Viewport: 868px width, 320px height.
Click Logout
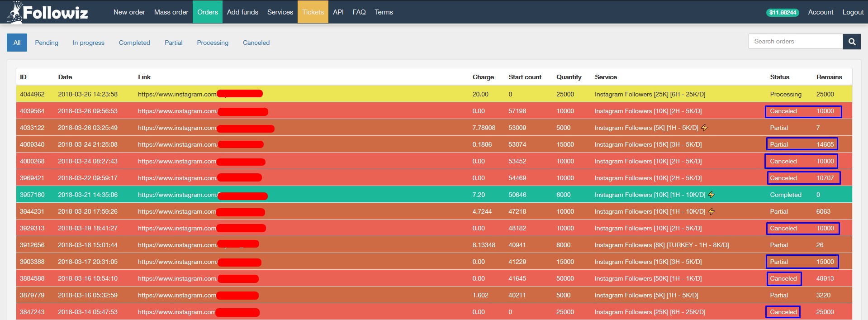point(853,12)
